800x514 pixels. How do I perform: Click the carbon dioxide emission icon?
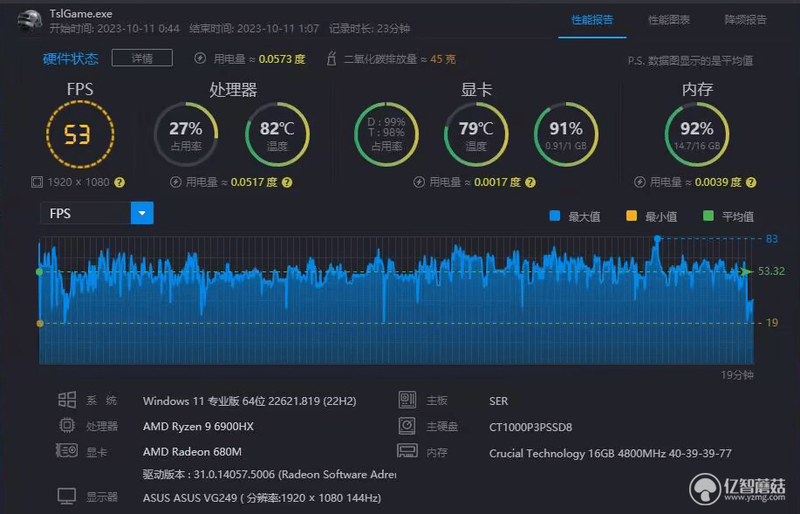(x=331, y=59)
